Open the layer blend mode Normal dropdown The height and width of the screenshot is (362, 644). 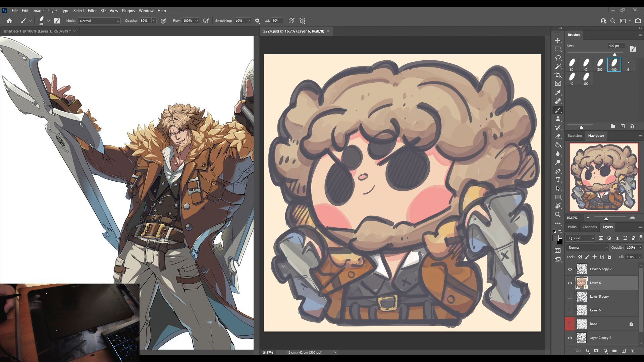click(x=587, y=248)
